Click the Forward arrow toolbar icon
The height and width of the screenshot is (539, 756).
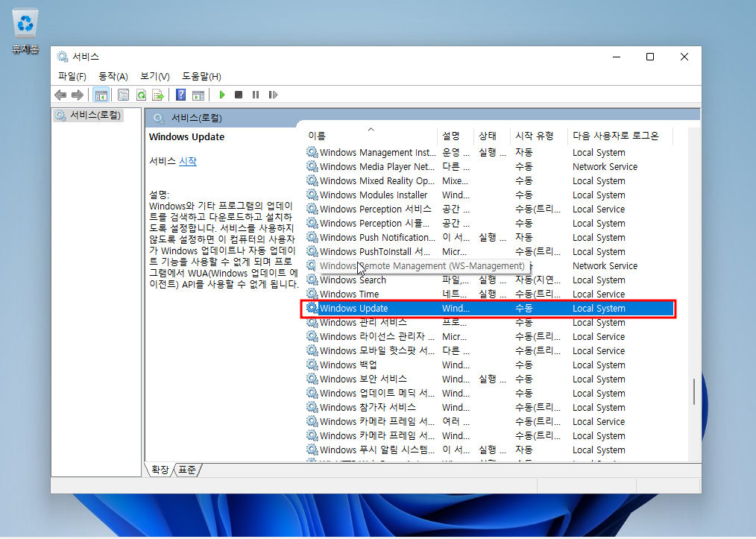tap(77, 95)
